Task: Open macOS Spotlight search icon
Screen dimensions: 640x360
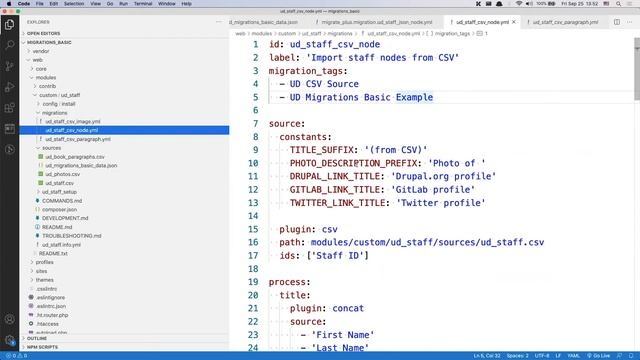Action: [618, 4]
